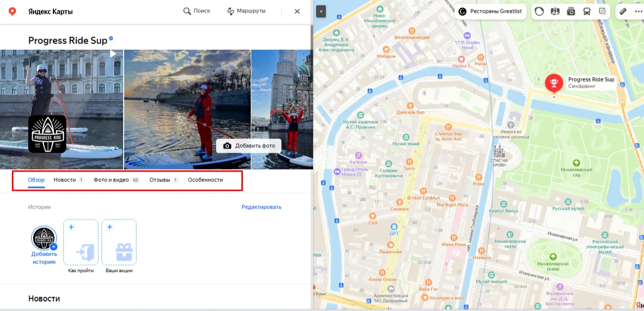Viewport: 644px width, 311px height.
Task: Click Добавить историю avatar
Action: (x=44, y=239)
